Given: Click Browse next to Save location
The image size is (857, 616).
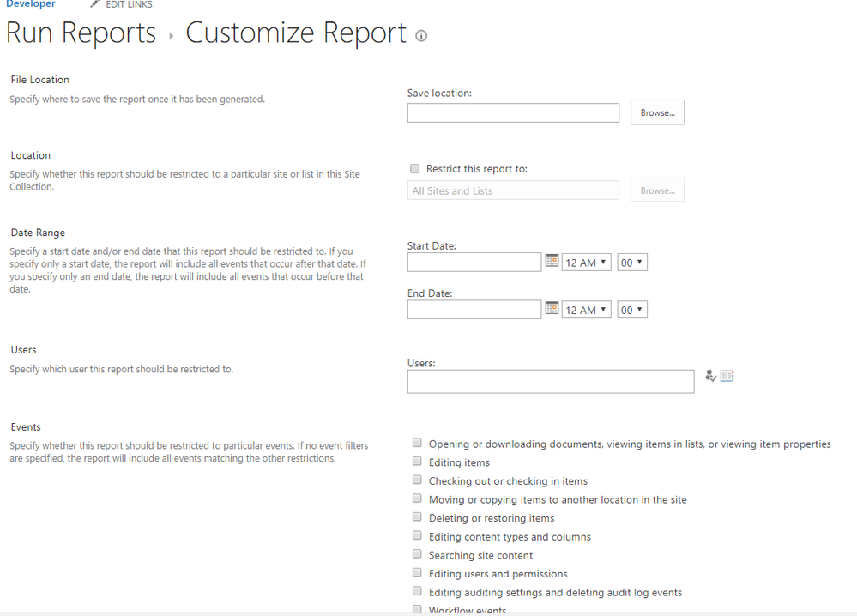Looking at the screenshot, I should (657, 112).
